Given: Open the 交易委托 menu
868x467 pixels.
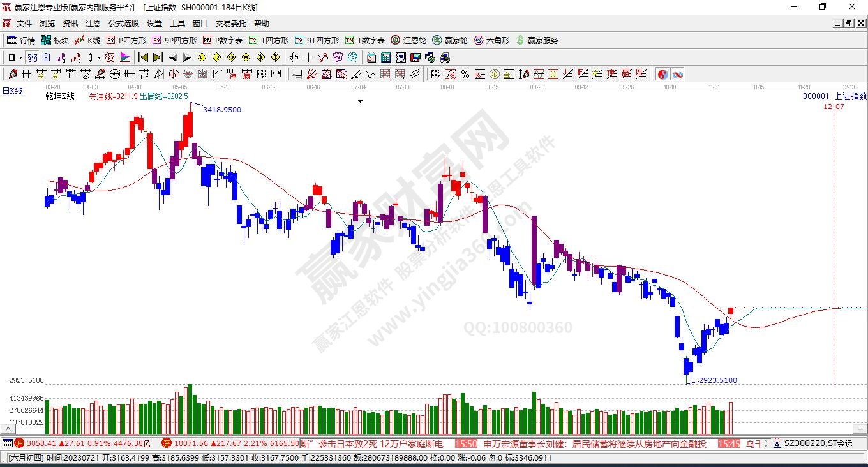Looking at the screenshot, I should pyautogui.click(x=230, y=24).
